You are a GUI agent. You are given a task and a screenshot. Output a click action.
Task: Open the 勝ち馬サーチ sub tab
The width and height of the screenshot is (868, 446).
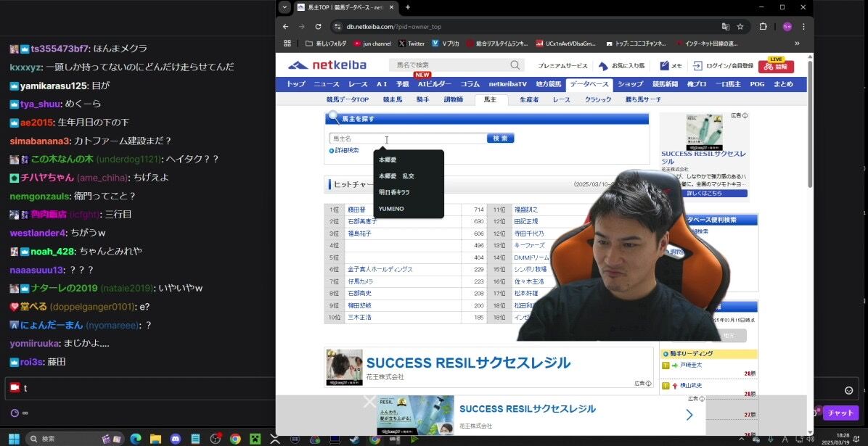pyautogui.click(x=643, y=99)
